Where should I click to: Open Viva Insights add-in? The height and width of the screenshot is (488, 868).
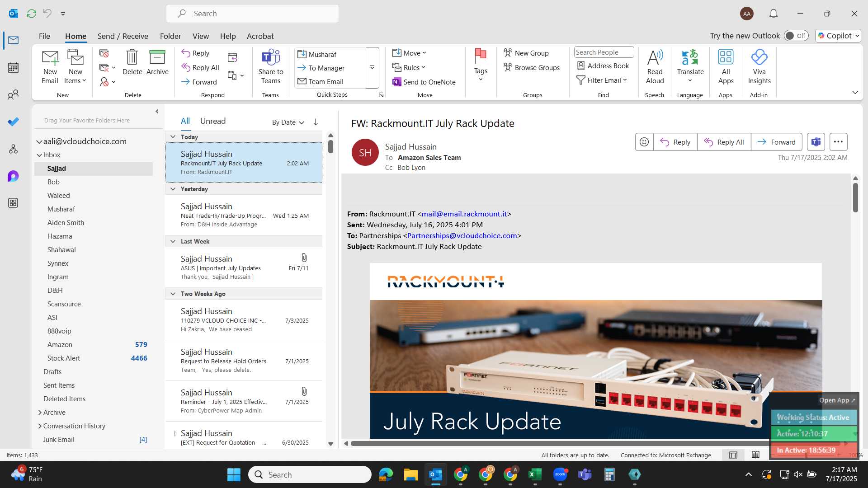click(759, 67)
